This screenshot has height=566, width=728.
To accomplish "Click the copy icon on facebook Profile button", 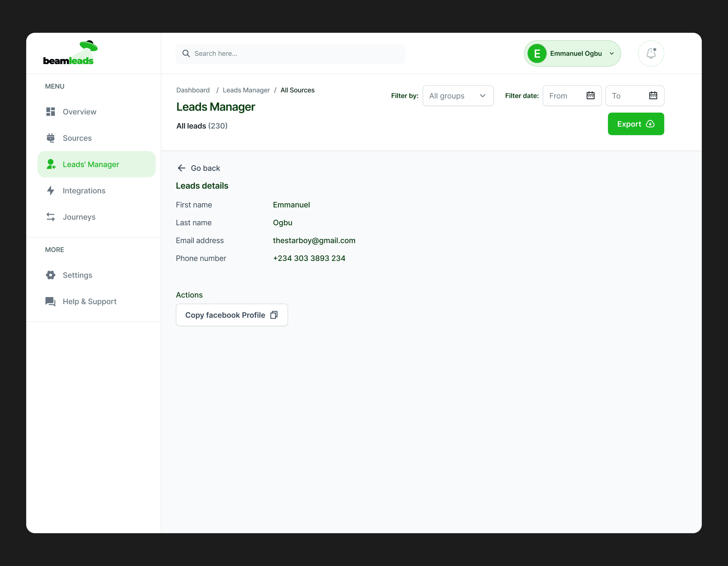I will point(274,315).
